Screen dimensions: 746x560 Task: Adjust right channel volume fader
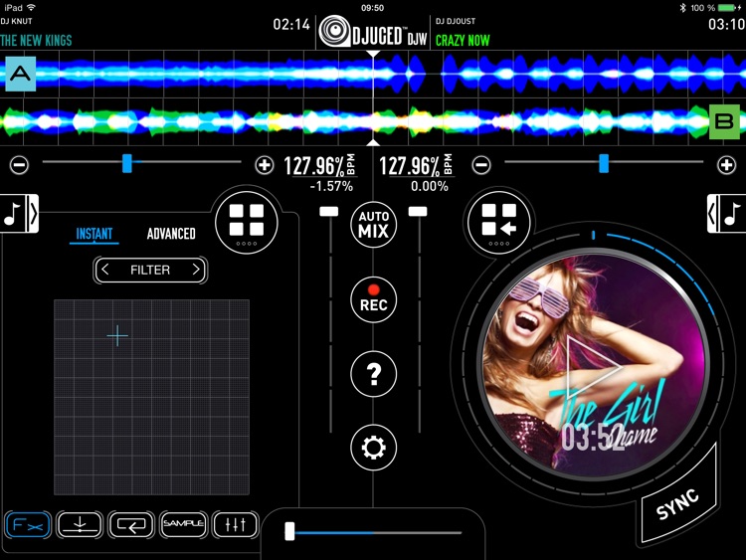click(418, 212)
